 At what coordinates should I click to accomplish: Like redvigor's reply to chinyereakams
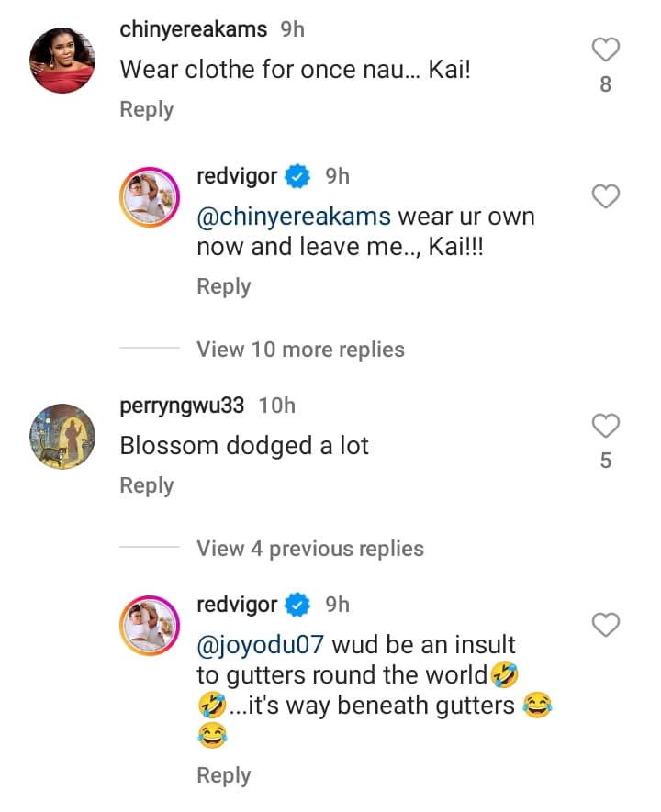[605, 196]
